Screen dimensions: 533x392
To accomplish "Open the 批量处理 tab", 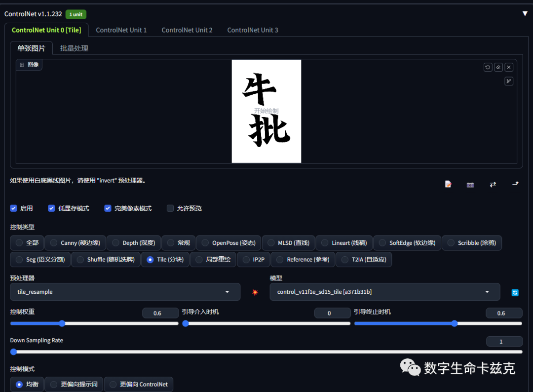I will pyautogui.click(x=74, y=48).
